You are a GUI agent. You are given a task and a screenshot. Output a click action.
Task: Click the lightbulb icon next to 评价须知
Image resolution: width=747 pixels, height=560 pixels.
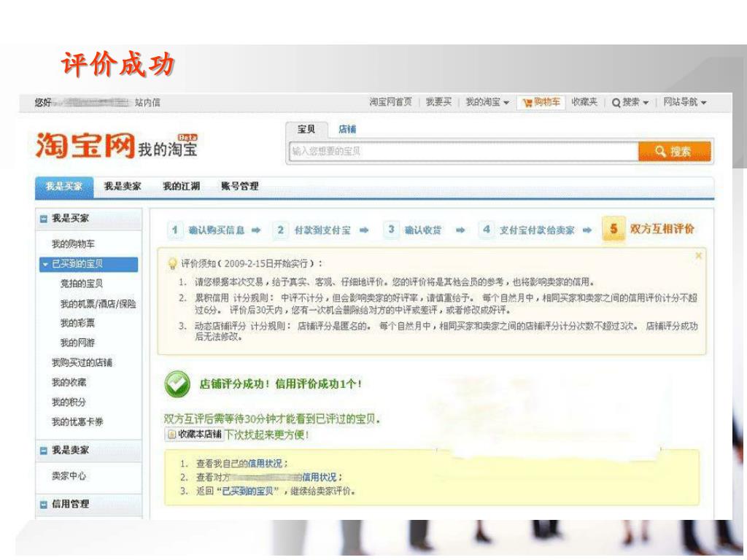tap(172, 263)
